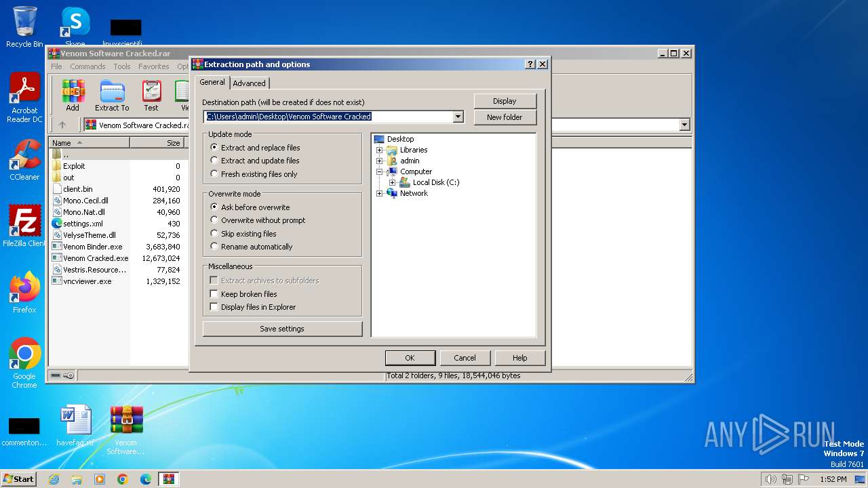
Task: Open Acrobat Reader DC desktop icon
Action: [x=24, y=98]
